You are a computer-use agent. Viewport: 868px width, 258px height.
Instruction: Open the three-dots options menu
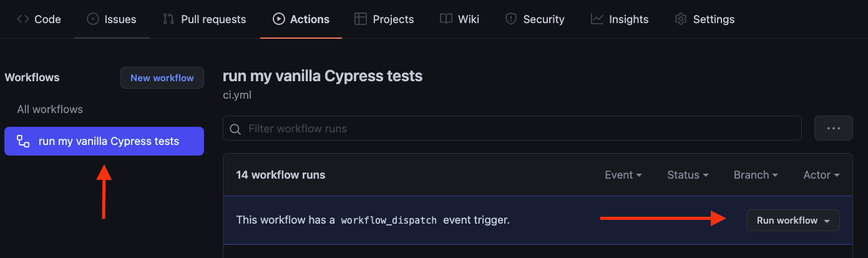(834, 128)
